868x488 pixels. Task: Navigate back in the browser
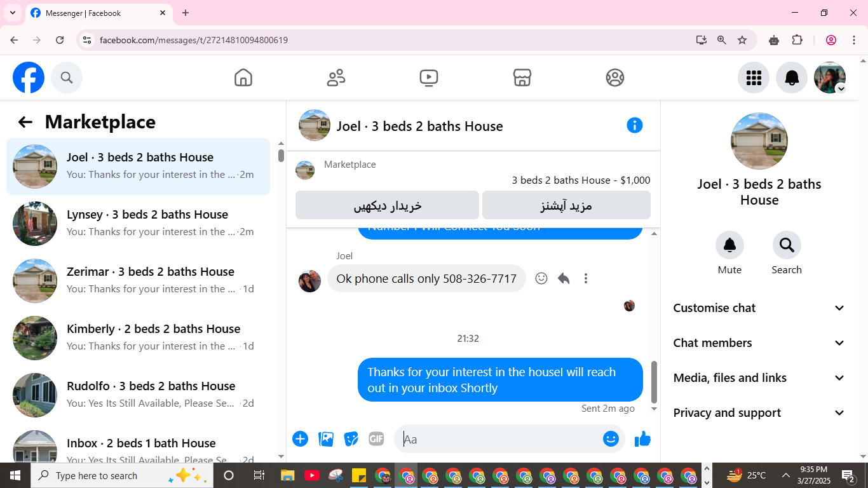coord(14,40)
